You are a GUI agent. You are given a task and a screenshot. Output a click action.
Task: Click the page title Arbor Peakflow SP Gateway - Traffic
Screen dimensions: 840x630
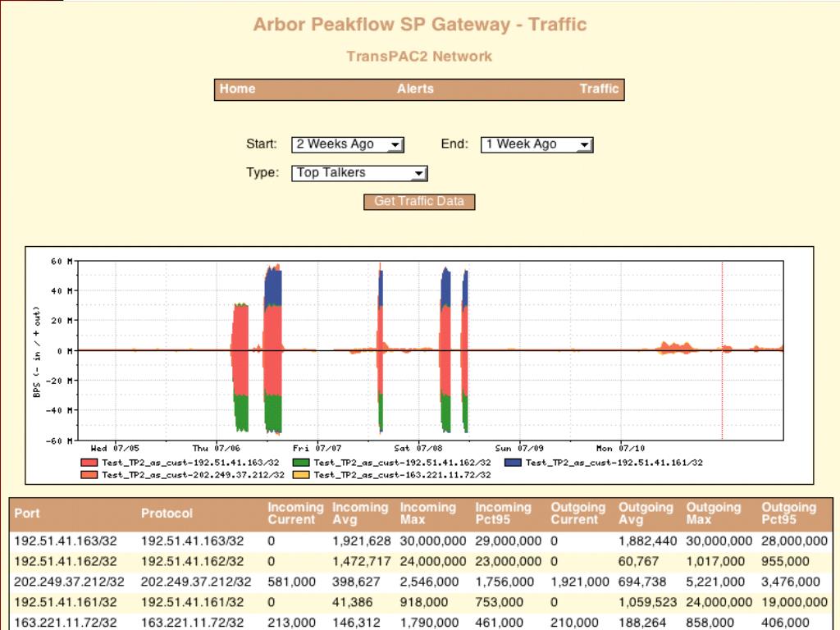coord(420,24)
